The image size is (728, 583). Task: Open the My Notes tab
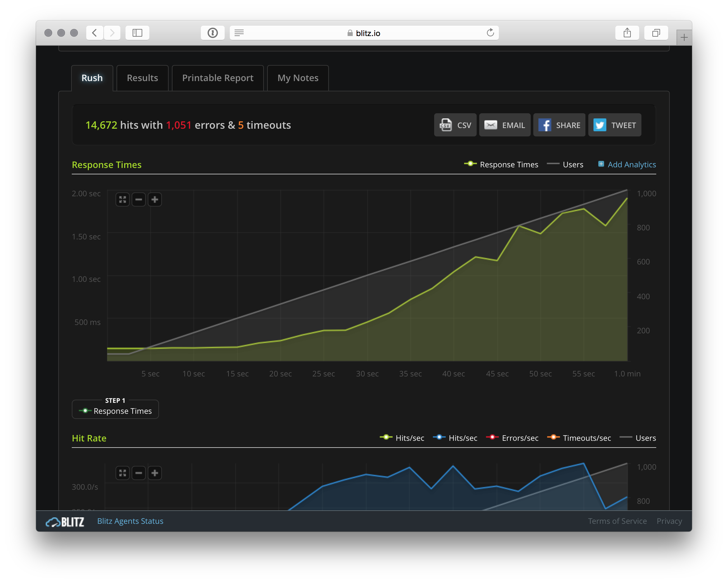pos(298,78)
